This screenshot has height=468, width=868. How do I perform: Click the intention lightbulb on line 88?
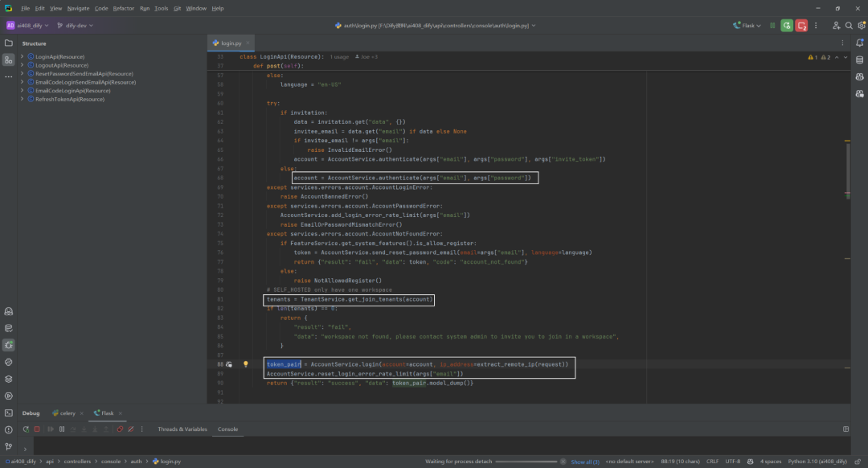coord(246,364)
